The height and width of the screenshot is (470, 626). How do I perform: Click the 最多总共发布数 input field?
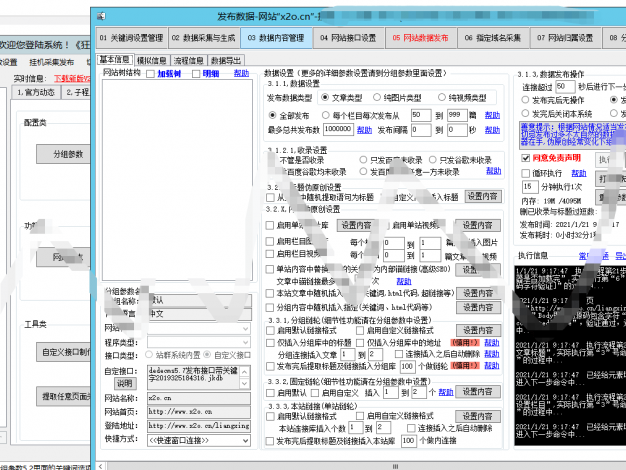(337, 130)
